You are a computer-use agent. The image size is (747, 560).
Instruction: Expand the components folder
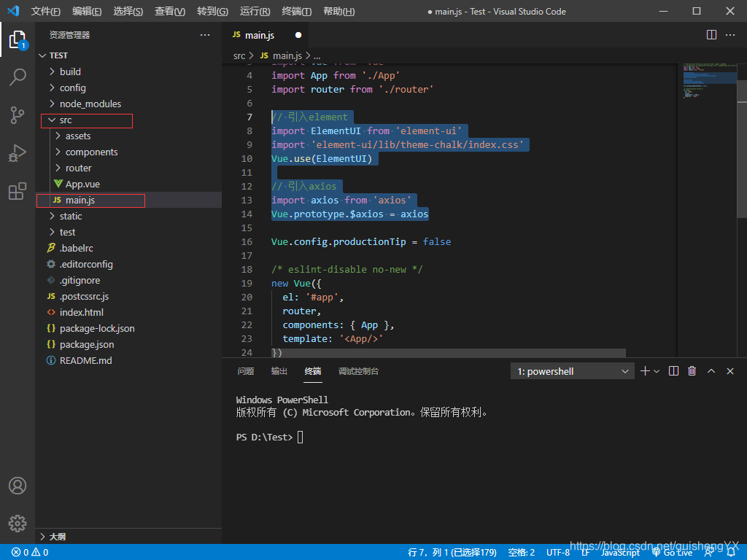91,152
